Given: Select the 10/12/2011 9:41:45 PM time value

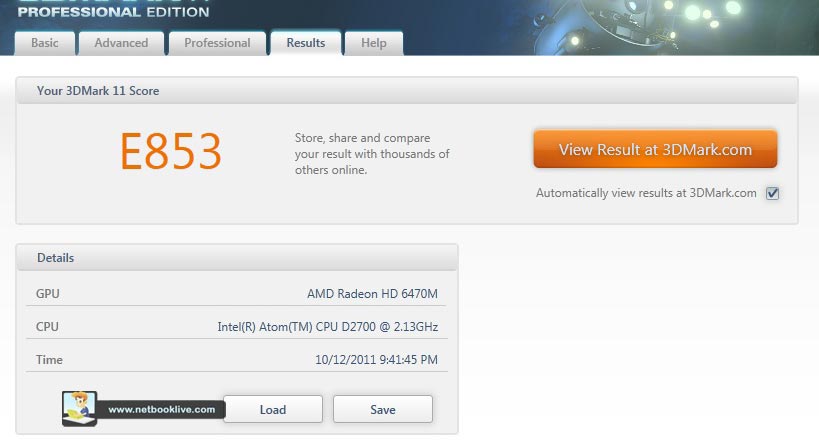Looking at the screenshot, I should [x=376, y=360].
